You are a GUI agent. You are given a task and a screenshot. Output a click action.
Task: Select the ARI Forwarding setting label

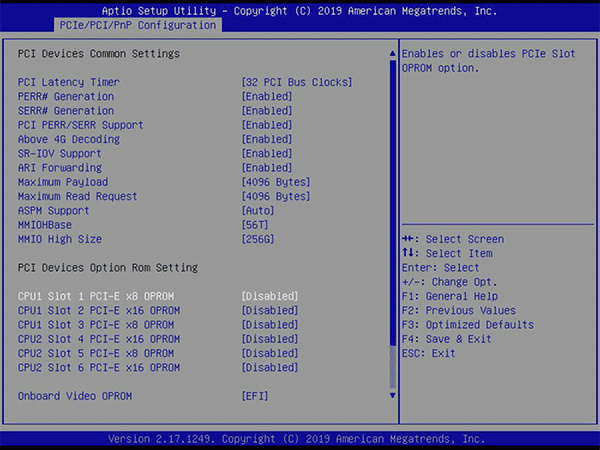tap(62, 168)
